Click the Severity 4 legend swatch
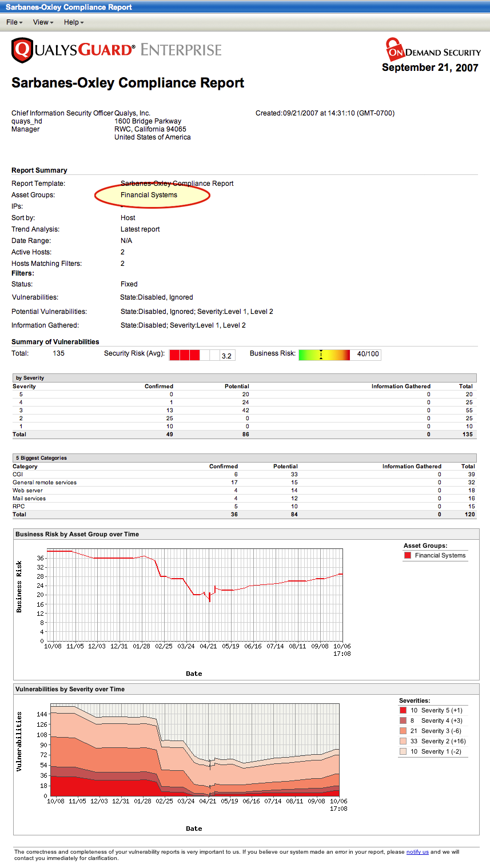Viewport: 490px width, 868px height. click(x=403, y=720)
